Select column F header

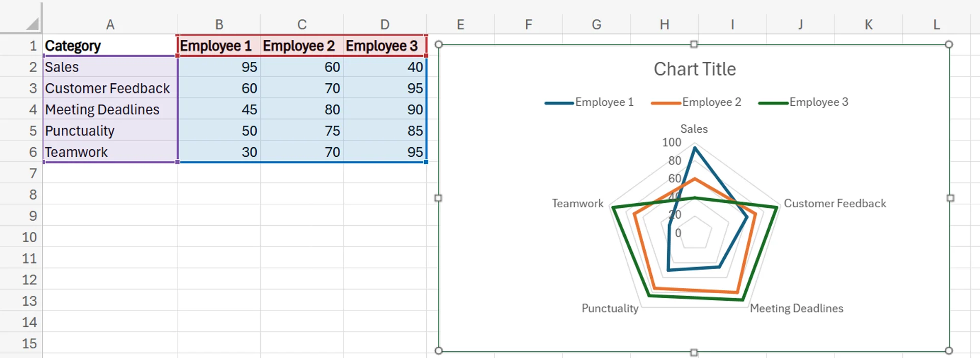click(528, 25)
